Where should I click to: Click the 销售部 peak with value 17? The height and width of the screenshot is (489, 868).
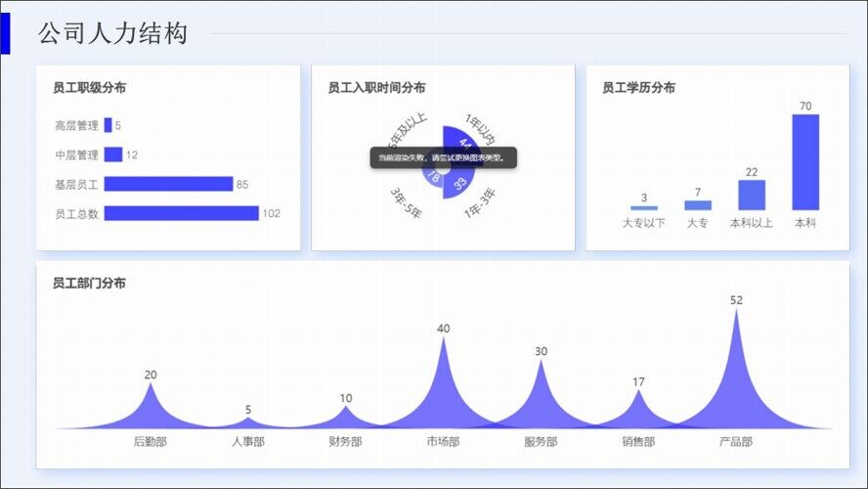638,413
